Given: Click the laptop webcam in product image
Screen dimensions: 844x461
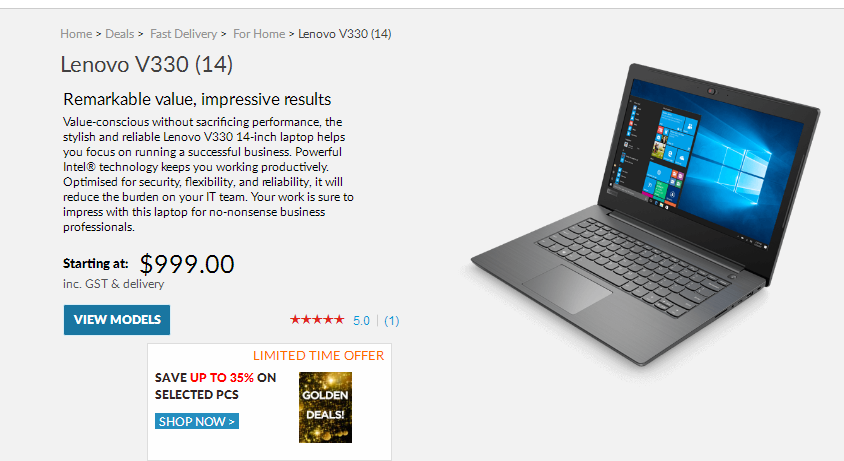Looking at the screenshot, I should tap(711, 91).
